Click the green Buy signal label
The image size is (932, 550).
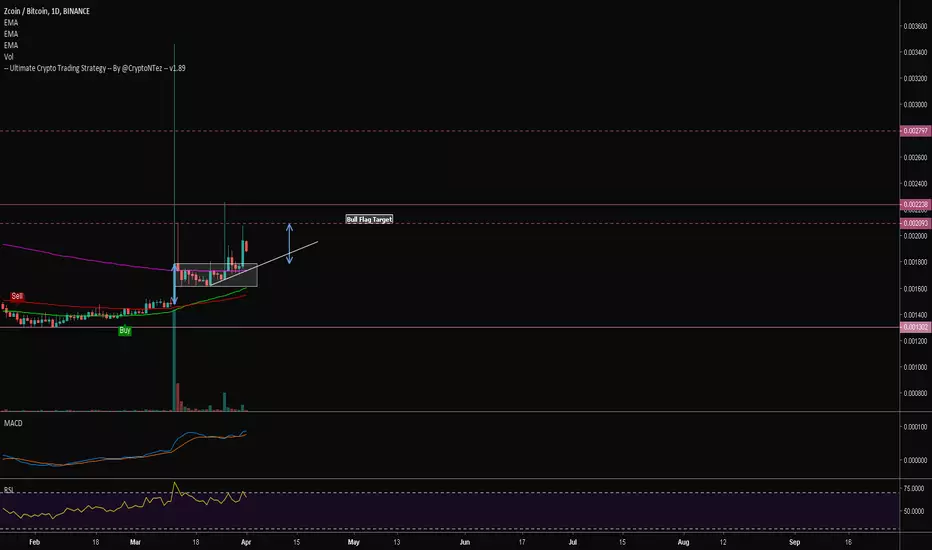coord(125,330)
